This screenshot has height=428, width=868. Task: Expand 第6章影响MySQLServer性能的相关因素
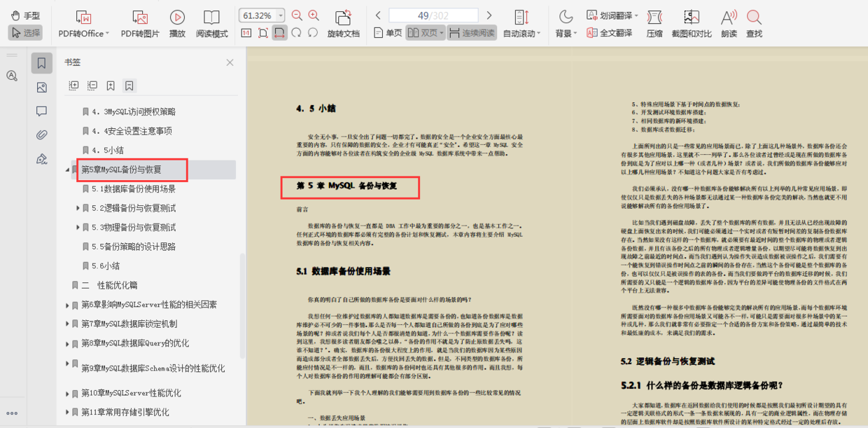[68, 305]
